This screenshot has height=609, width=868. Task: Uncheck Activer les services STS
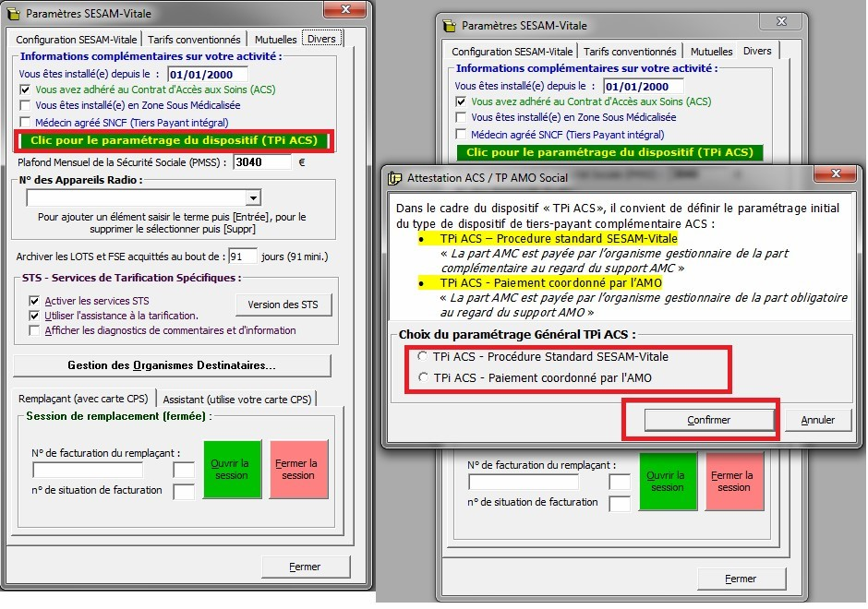34,301
